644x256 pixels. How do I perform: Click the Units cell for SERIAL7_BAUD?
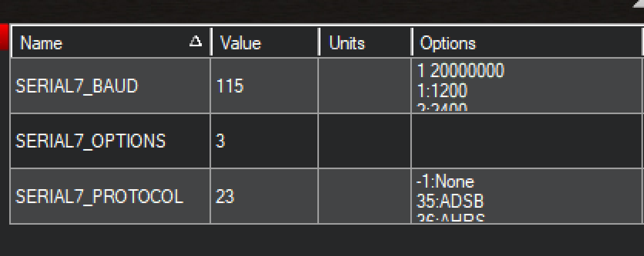point(365,85)
